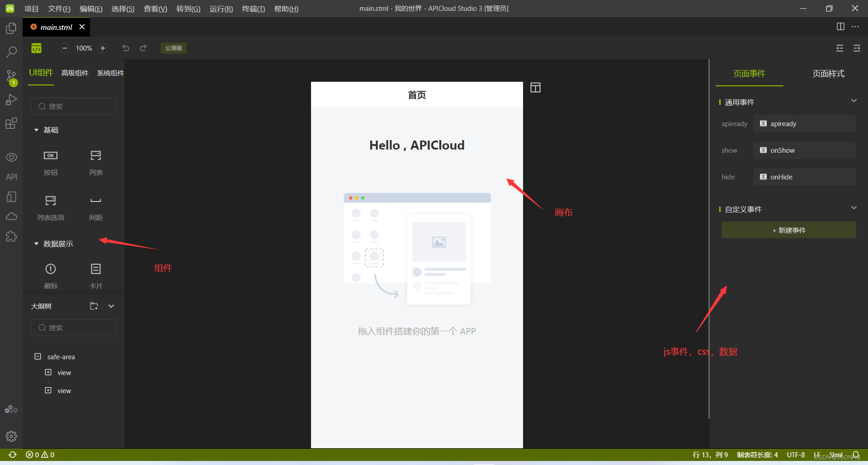Open the Search icon in activity bar
868x465 pixels.
pos(11,52)
